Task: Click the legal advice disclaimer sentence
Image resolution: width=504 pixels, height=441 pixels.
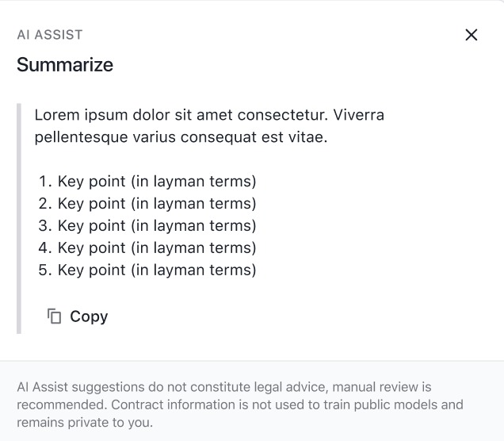Action: [224, 387]
